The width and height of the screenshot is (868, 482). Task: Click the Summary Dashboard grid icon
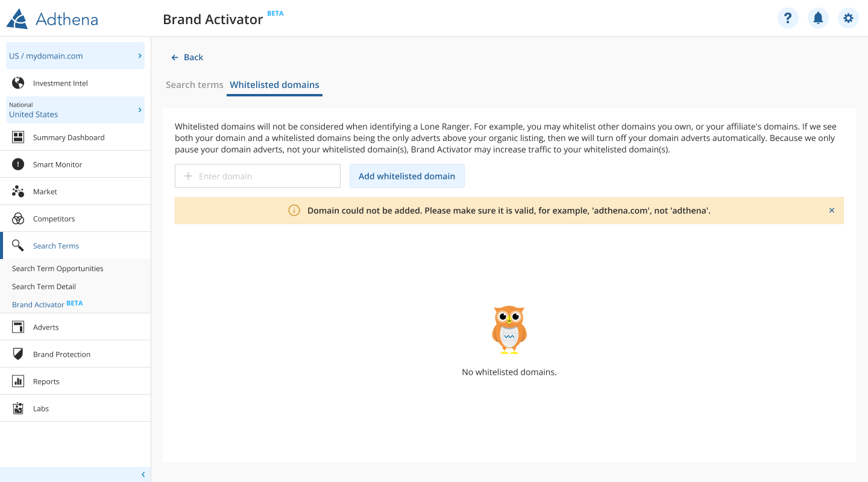18,137
